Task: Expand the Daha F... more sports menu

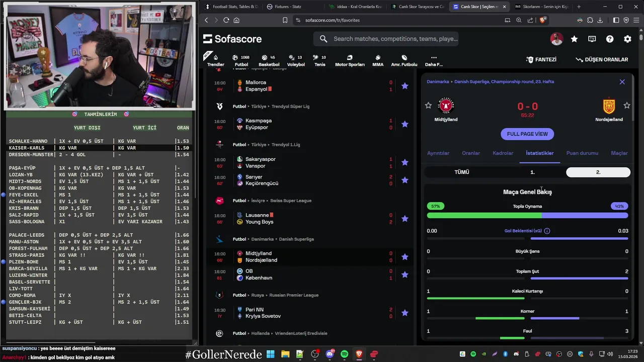Action: click(434, 60)
